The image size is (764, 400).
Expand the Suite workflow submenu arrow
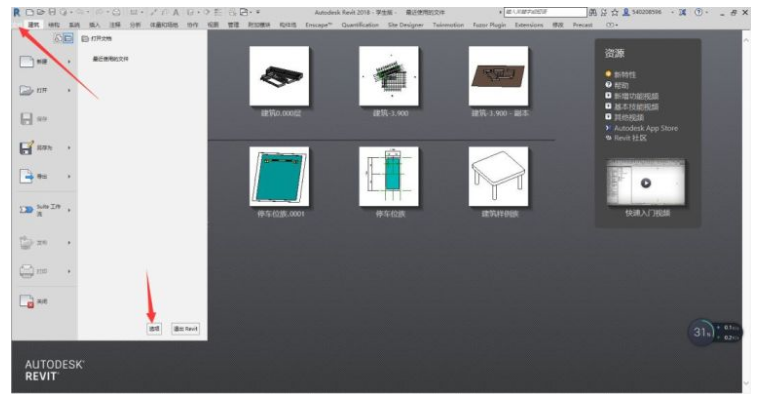click(69, 210)
